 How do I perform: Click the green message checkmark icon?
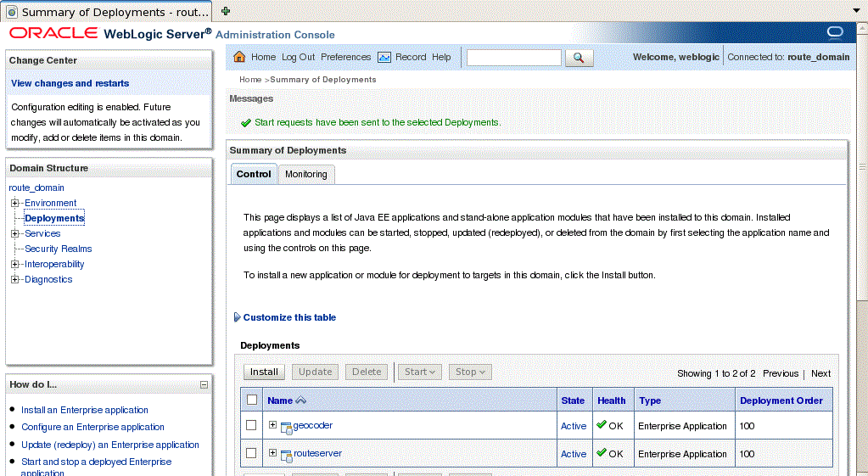[246, 123]
